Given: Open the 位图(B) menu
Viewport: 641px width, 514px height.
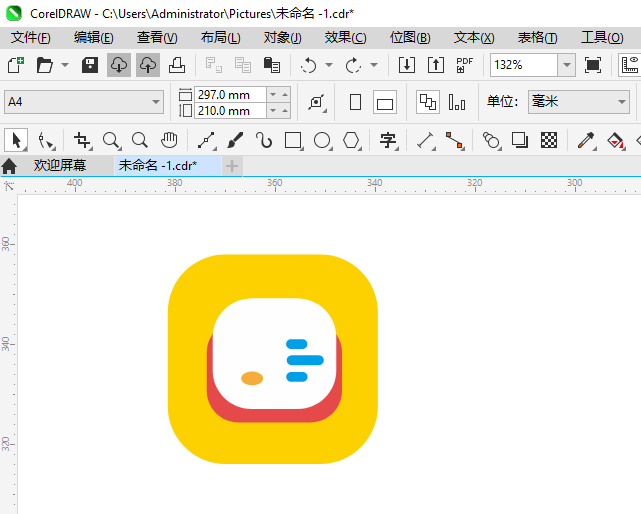Looking at the screenshot, I should click(410, 38).
